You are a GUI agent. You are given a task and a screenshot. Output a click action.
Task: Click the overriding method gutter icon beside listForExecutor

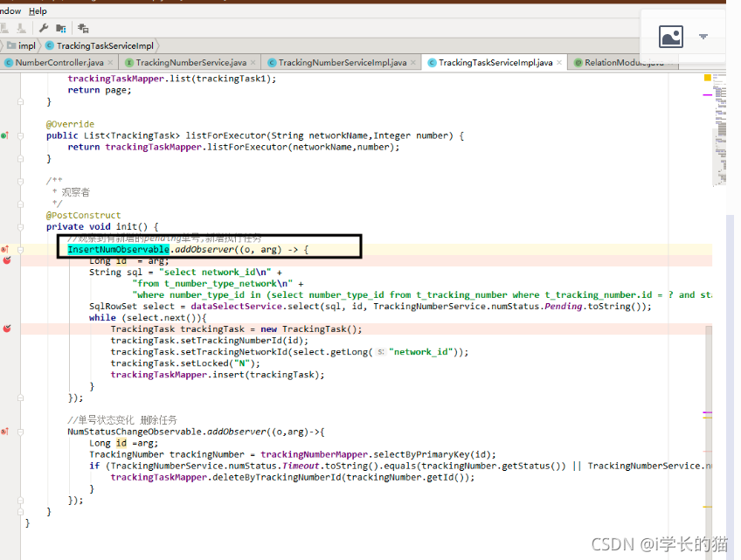pyautogui.click(x=4, y=135)
